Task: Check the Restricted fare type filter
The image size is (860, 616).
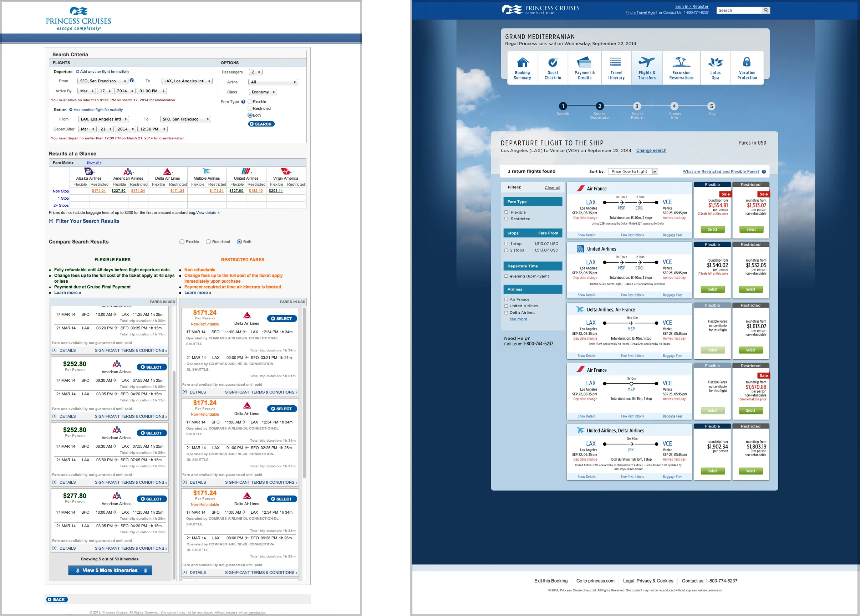Action: click(x=506, y=219)
